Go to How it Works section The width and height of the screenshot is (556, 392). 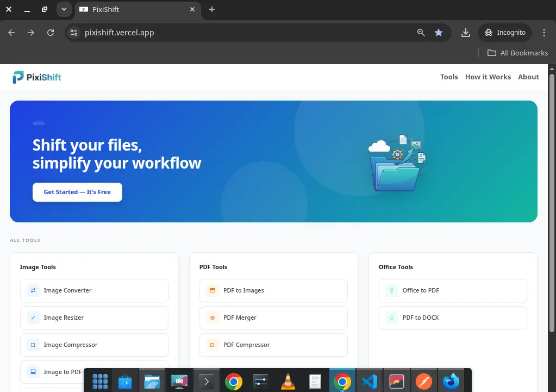pyautogui.click(x=488, y=77)
